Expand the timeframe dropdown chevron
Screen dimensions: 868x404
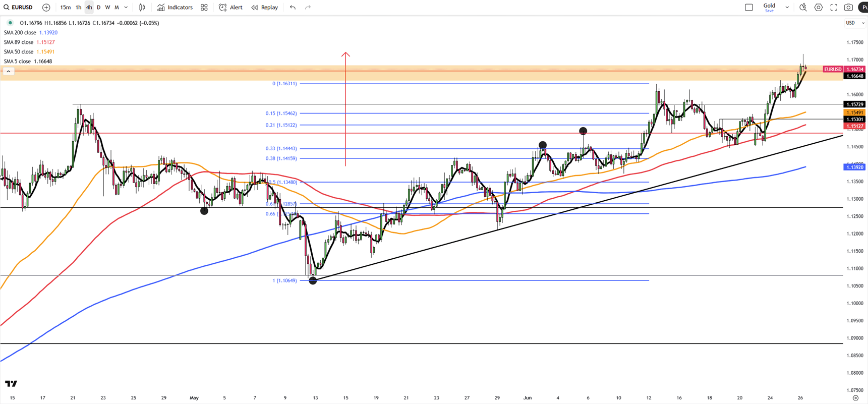[x=126, y=8]
